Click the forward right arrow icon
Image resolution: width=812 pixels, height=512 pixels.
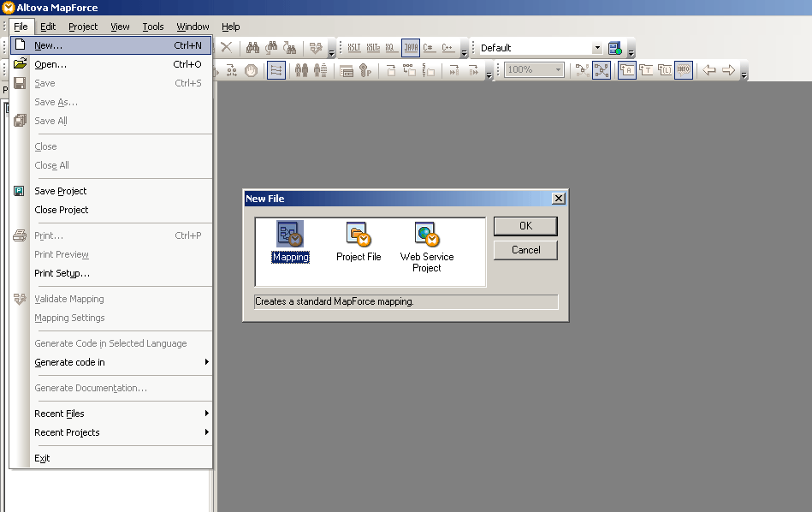pos(728,70)
